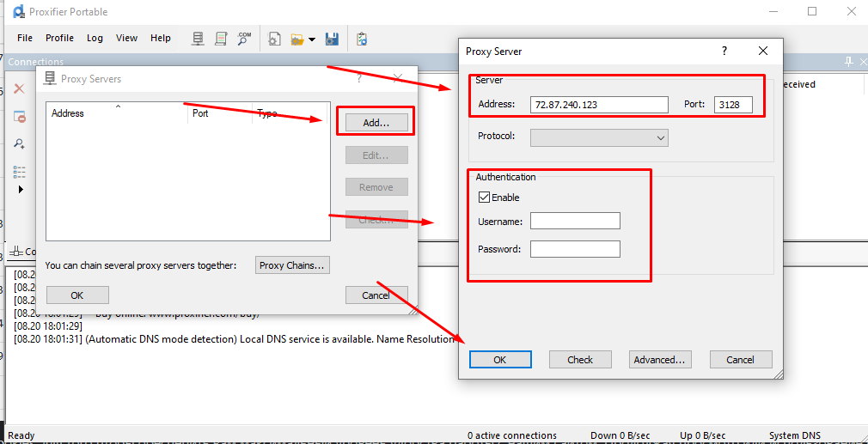
Task: Click the new profile gear-page toolbar icon
Action: pyautogui.click(x=274, y=39)
